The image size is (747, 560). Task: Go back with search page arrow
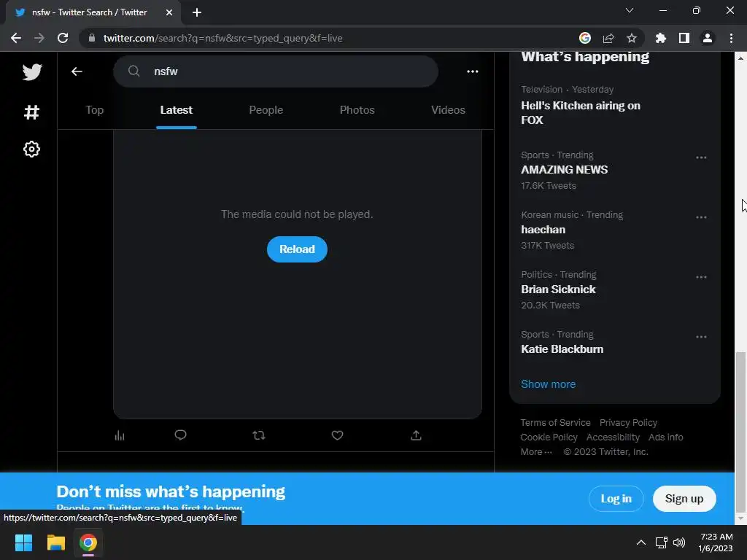tap(77, 71)
